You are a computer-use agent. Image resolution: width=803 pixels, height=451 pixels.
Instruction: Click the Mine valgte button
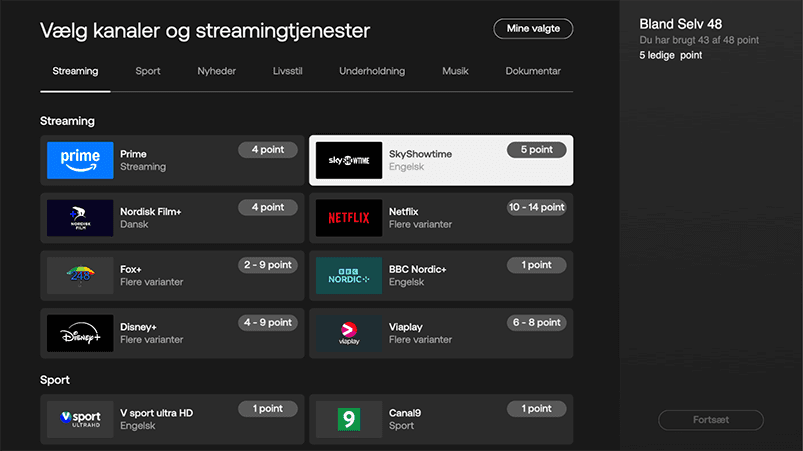point(533,29)
